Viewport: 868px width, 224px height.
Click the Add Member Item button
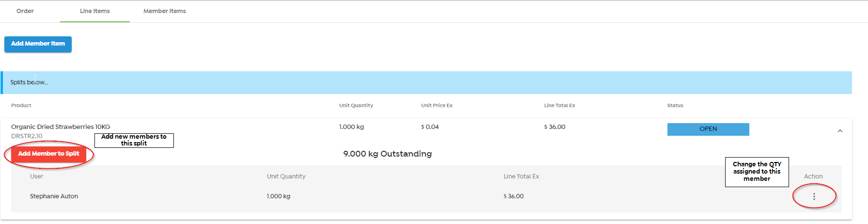(x=38, y=44)
